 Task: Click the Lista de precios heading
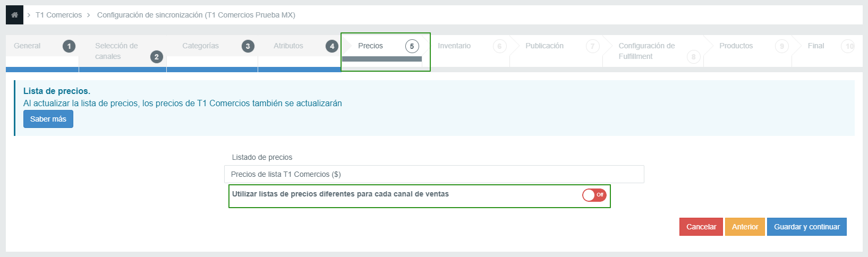tap(57, 91)
